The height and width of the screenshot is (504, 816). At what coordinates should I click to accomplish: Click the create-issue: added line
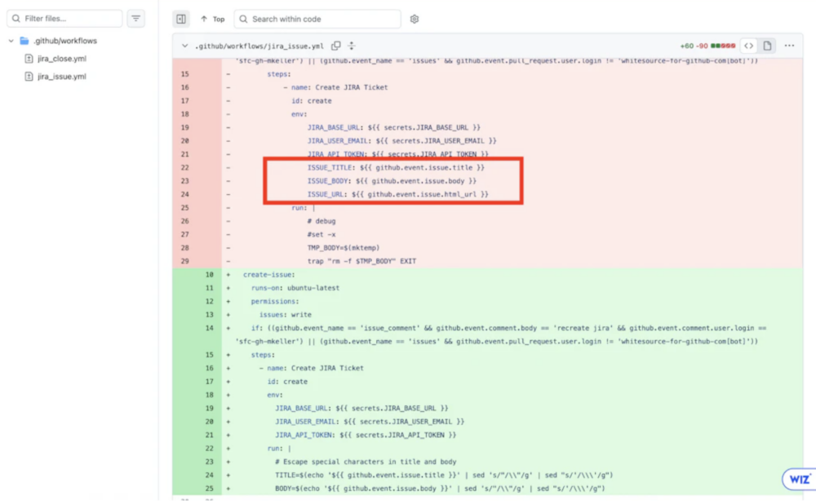pos(269,275)
